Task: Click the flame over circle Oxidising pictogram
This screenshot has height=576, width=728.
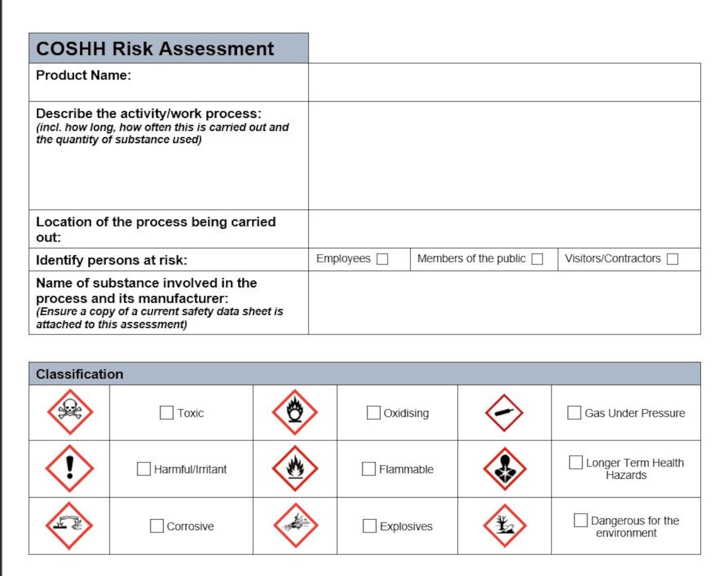Action: click(295, 412)
